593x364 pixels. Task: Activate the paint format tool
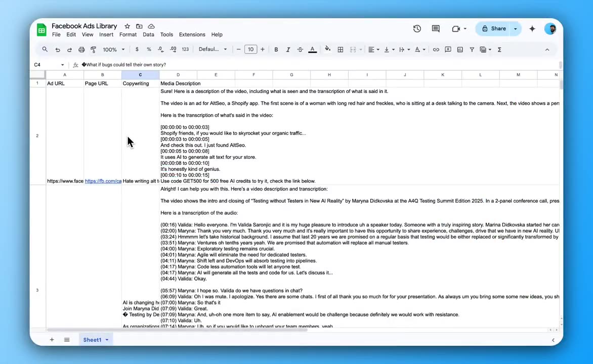click(x=94, y=50)
